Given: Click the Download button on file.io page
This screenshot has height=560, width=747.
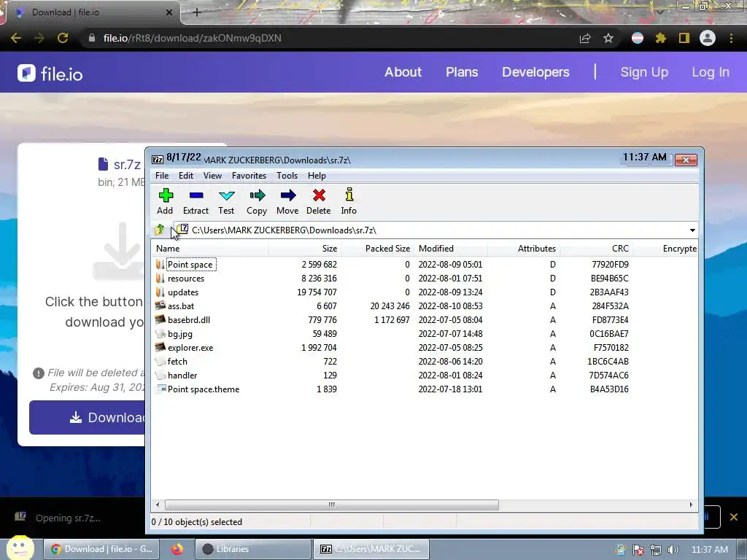Looking at the screenshot, I should pyautogui.click(x=88, y=417).
